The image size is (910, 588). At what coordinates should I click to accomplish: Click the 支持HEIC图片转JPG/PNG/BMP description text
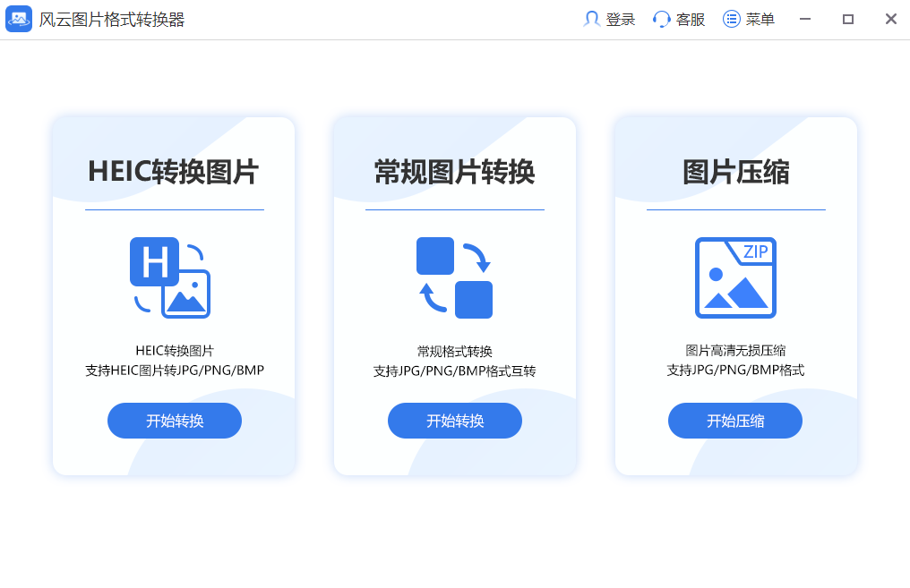(175, 370)
